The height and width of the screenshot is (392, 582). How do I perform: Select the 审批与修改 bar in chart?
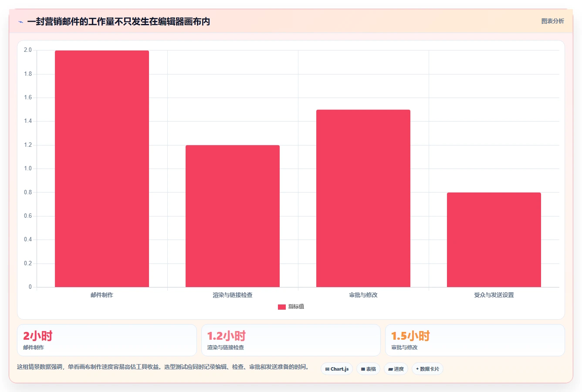pyautogui.click(x=363, y=198)
